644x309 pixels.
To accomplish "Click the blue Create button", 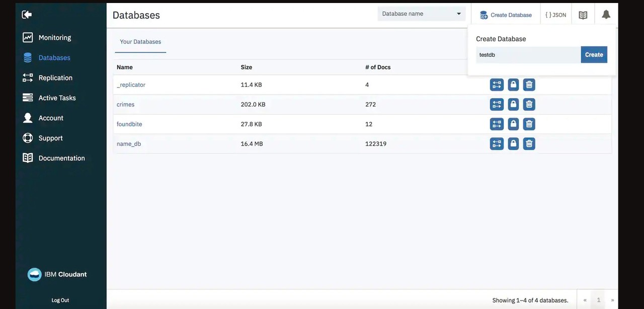I will [594, 55].
